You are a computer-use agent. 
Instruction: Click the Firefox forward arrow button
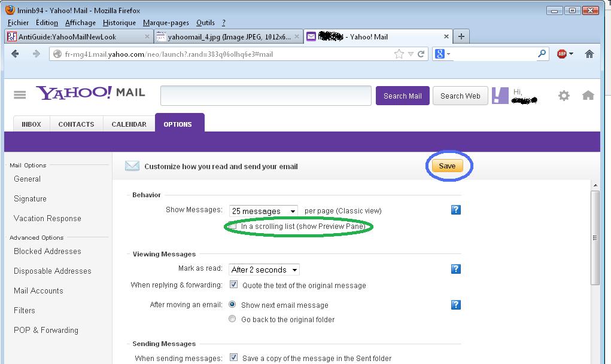pos(37,54)
